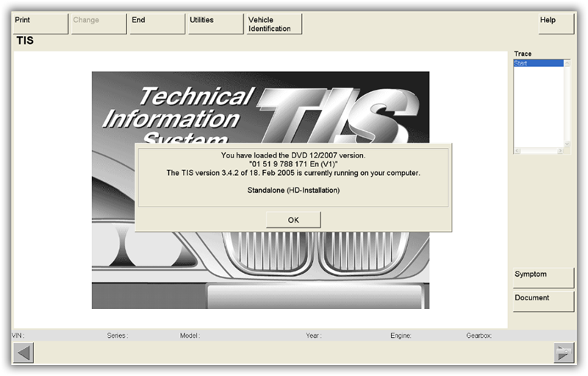Image resolution: width=588 pixels, height=376 pixels.
Task: Click the Standalone (HD-Installation) text
Action: [x=293, y=191]
